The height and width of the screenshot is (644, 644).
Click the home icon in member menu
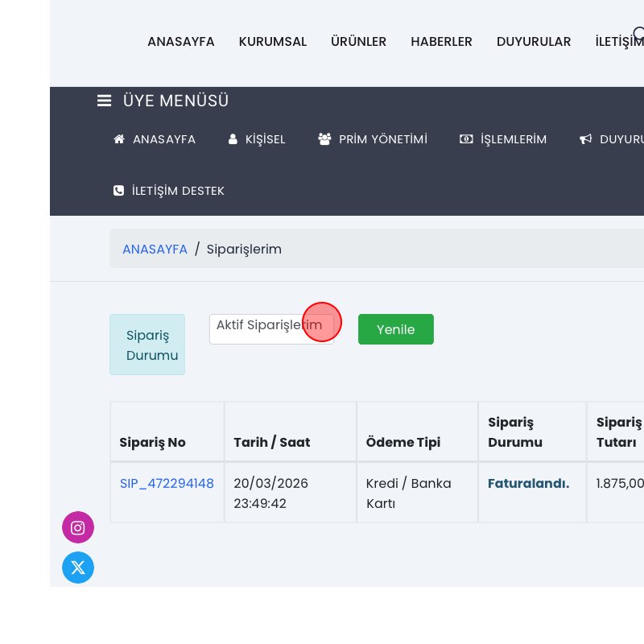point(119,139)
